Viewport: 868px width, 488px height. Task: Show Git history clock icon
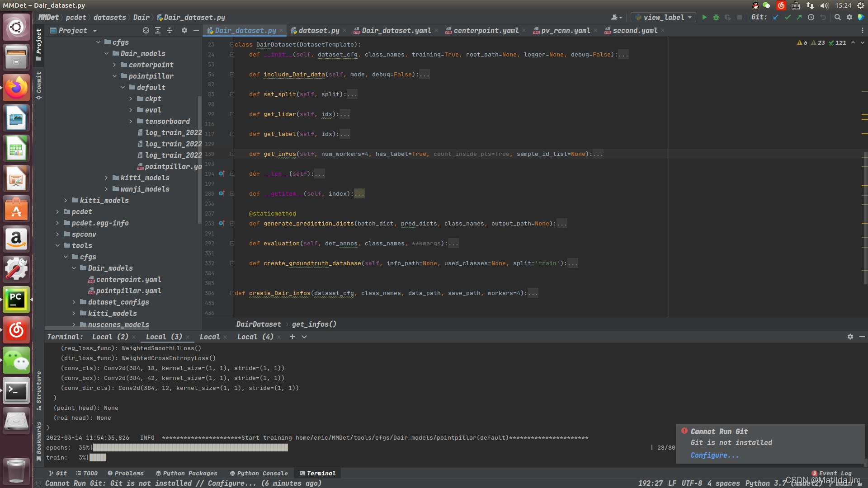point(811,17)
